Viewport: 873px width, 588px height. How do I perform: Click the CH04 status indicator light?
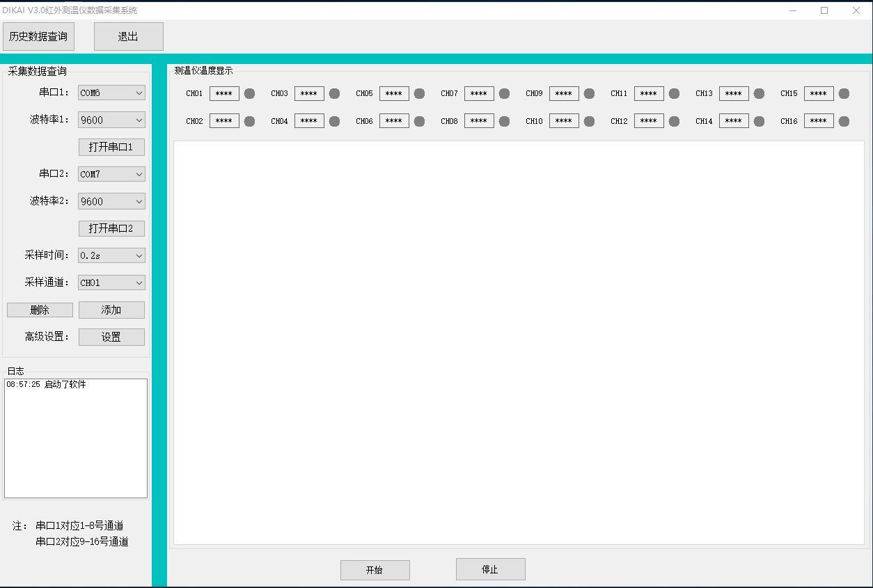click(x=334, y=121)
